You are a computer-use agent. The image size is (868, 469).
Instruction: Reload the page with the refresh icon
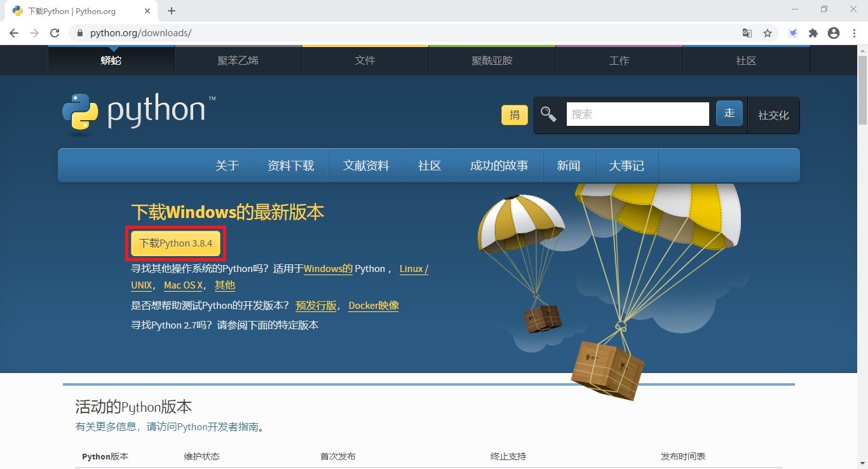click(x=55, y=33)
